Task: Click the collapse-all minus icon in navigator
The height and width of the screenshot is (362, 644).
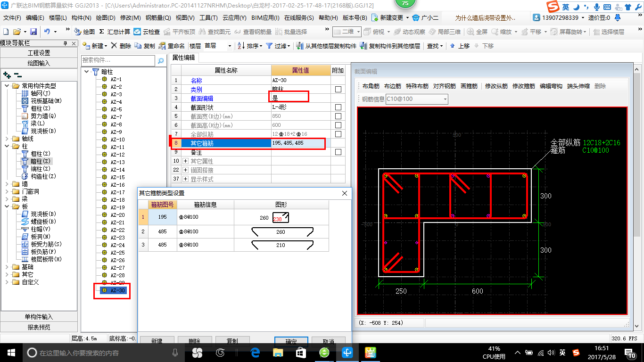Action: 18,74
